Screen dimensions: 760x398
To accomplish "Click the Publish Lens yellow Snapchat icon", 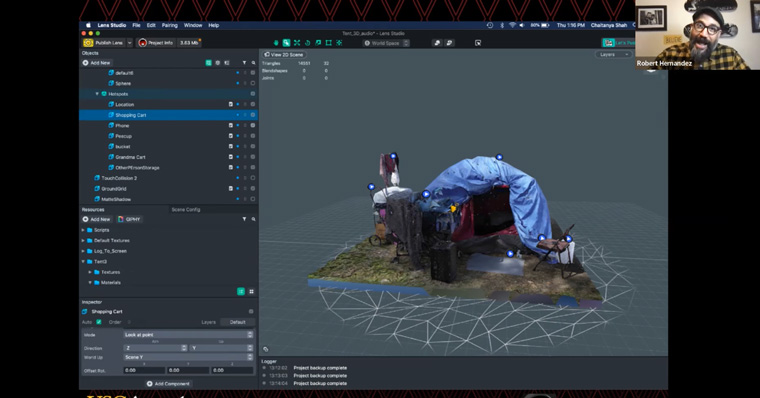I will (88, 43).
